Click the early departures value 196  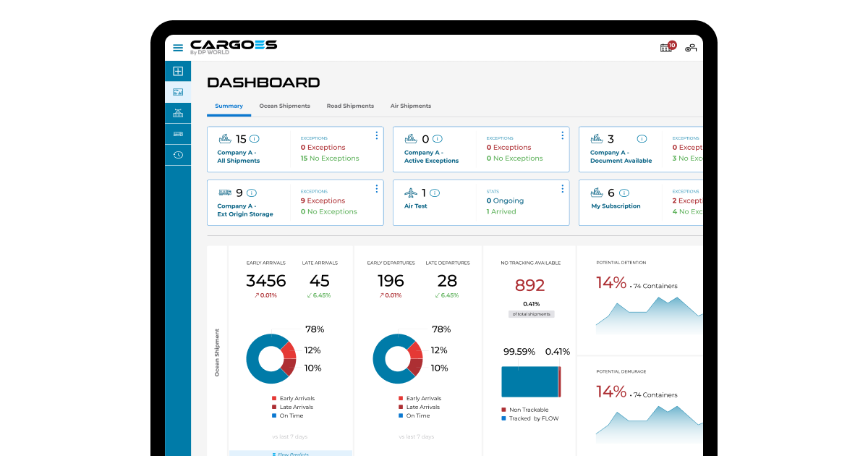(391, 281)
